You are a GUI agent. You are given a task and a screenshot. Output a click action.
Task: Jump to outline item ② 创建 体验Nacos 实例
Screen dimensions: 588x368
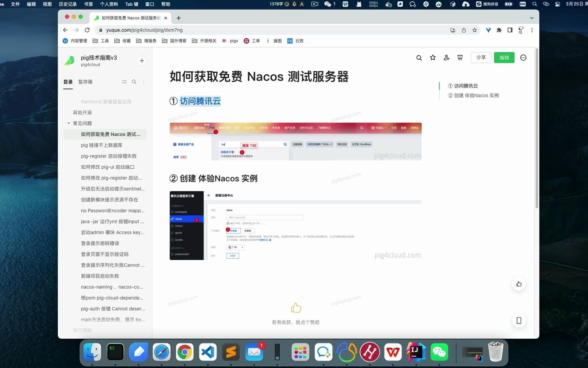(473, 95)
